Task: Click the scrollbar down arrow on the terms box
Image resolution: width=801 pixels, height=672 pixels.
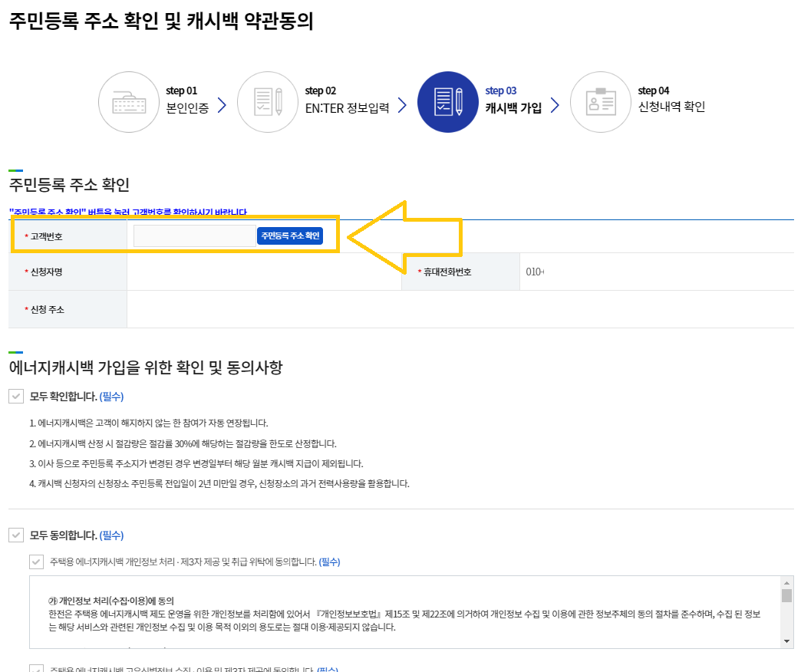Action: point(788,643)
